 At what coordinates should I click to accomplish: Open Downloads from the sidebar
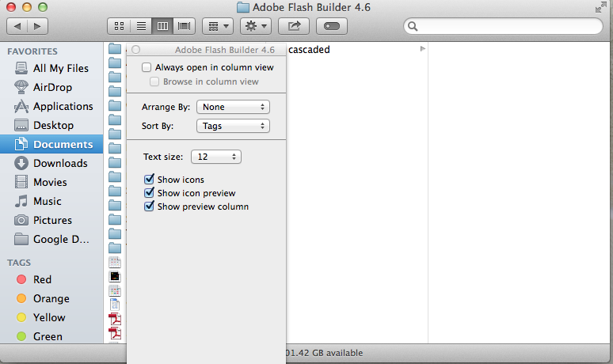tap(51, 163)
